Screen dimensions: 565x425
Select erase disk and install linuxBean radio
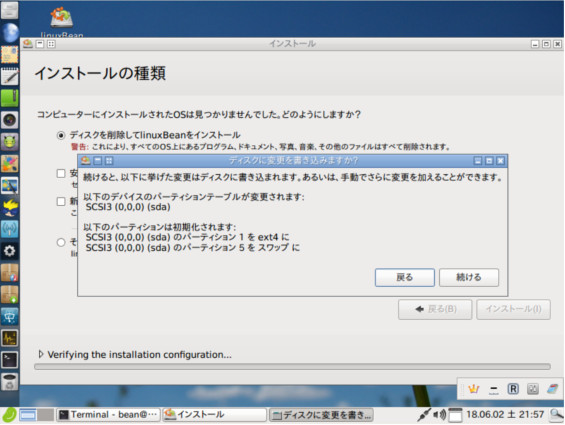(61, 135)
